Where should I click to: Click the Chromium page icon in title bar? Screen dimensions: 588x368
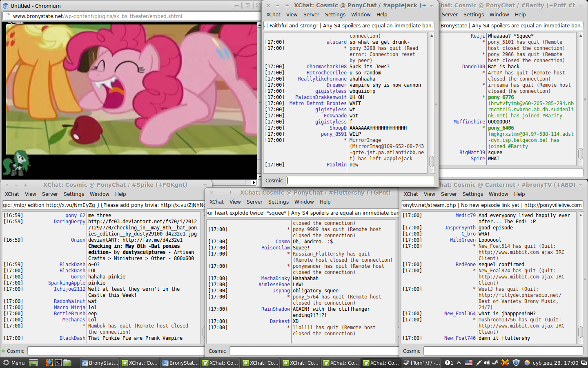click(5, 6)
